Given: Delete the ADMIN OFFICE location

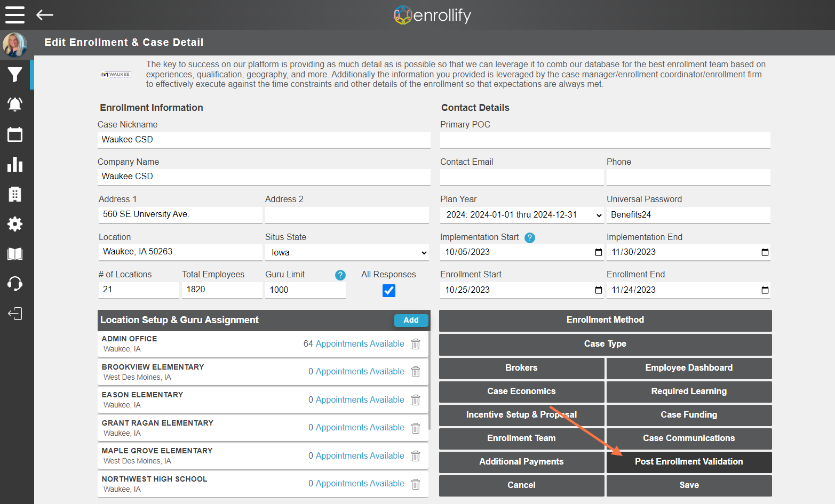Looking at the screenshot, I should [x=416, y=344].
